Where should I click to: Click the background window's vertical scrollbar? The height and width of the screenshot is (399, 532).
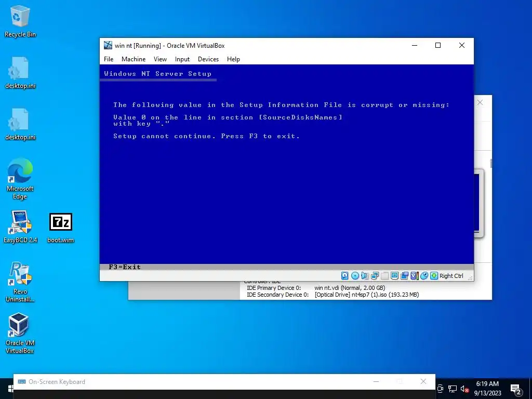coord(490,164)
